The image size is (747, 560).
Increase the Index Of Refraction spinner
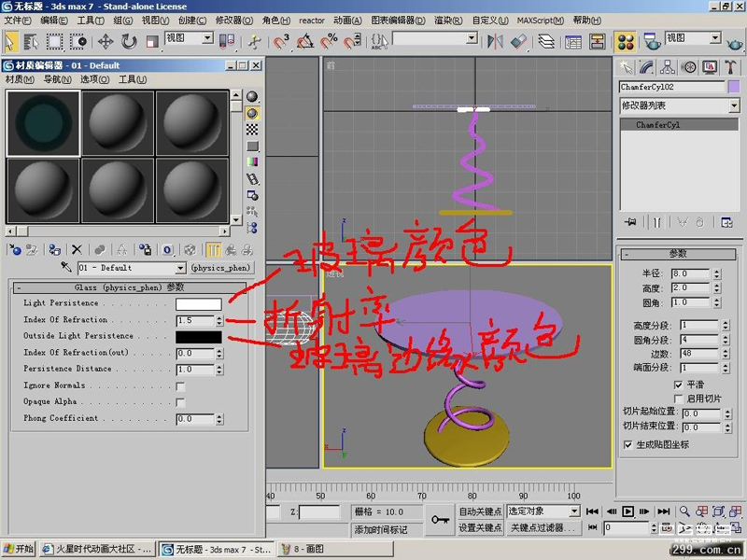point(219,317)
